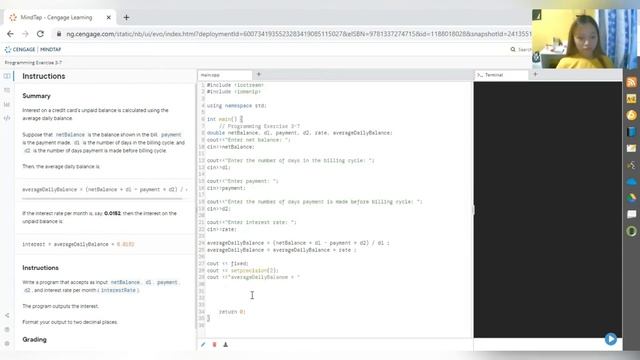Select the Terminal tab

[501, 75]
